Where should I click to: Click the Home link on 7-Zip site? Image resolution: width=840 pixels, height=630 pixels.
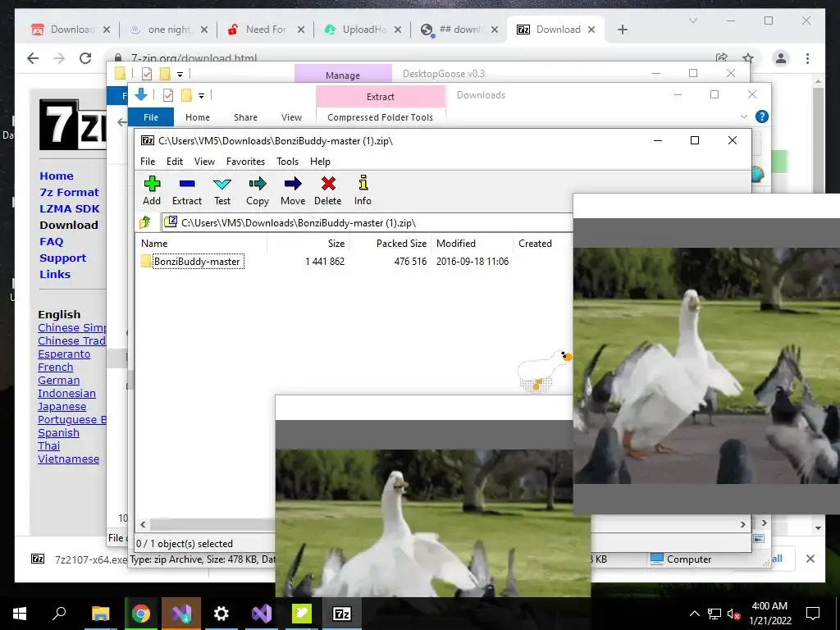(x=57, y=176)
